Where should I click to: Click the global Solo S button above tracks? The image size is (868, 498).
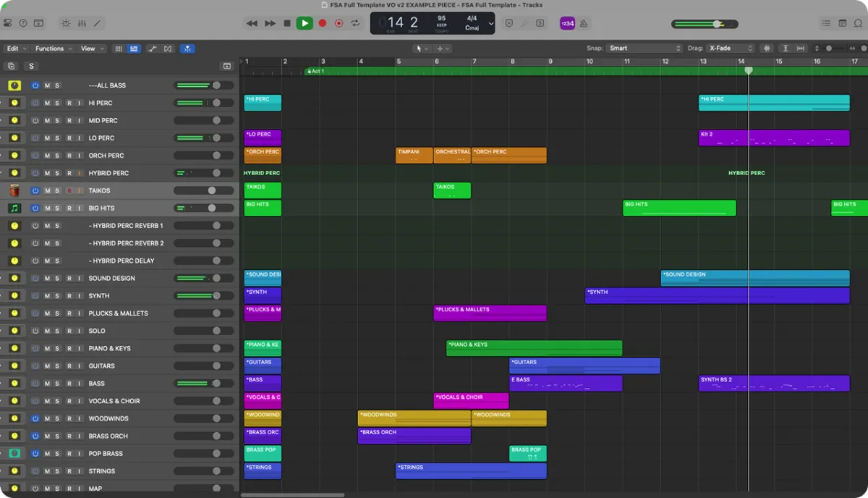[31, 66]
